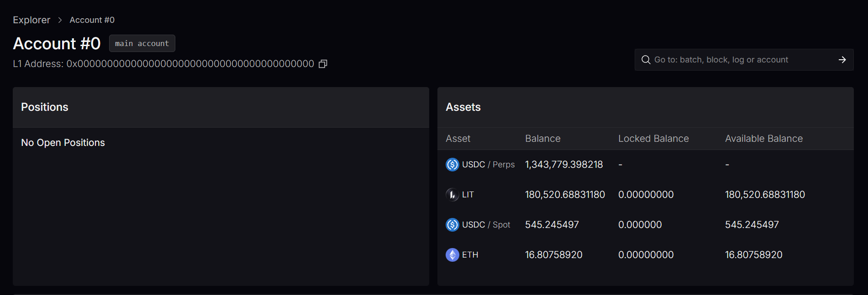Click the L1 Address text
Screen dimensions: 868x295
[163, 64]
